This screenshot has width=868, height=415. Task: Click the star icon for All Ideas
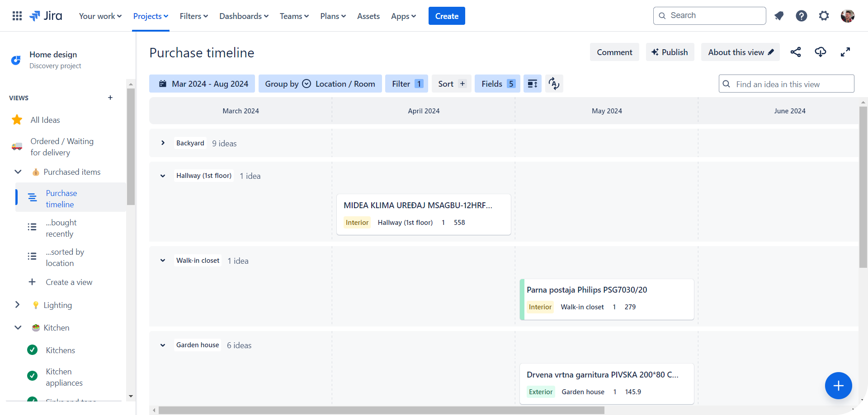pos(17,120)
